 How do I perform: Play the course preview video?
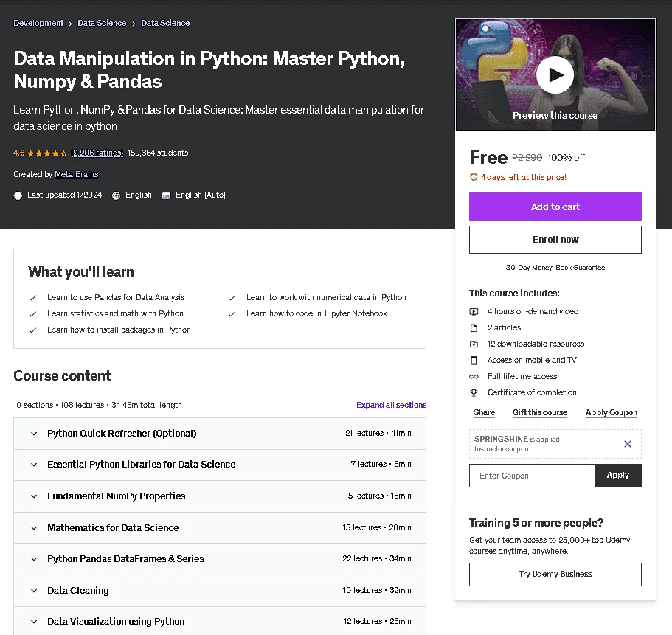tap(555, 74)
